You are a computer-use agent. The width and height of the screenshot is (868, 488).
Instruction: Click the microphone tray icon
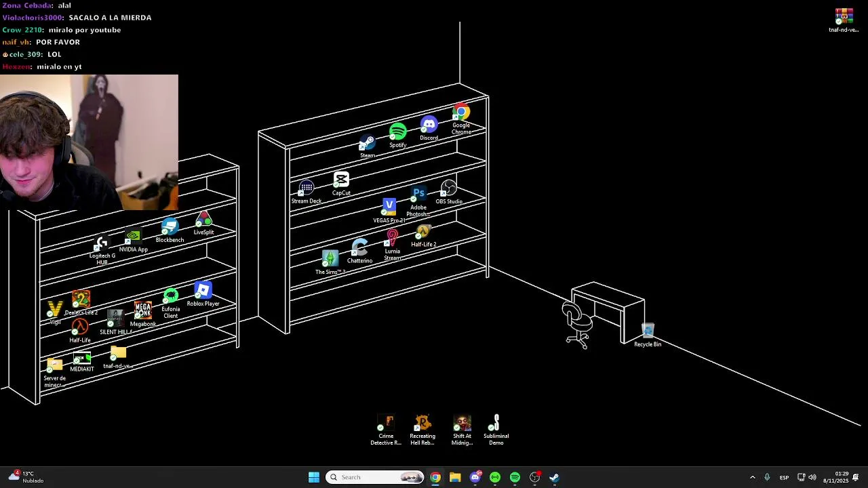click(x=767, y=477)
